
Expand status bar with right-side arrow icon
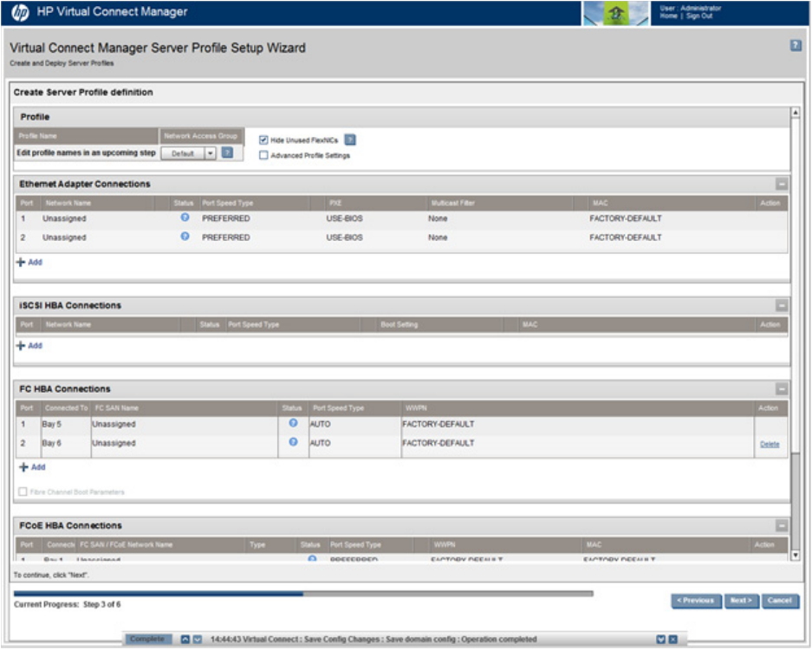(661, 640)
